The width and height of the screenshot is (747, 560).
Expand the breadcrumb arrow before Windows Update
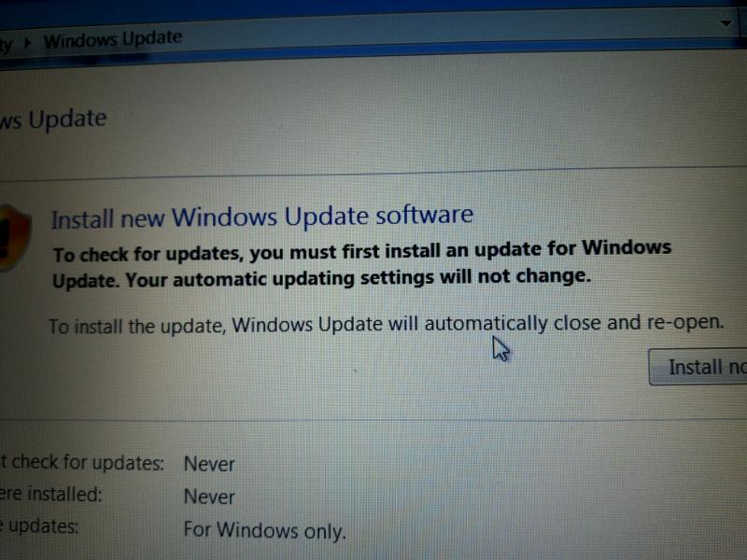[27, 43]
